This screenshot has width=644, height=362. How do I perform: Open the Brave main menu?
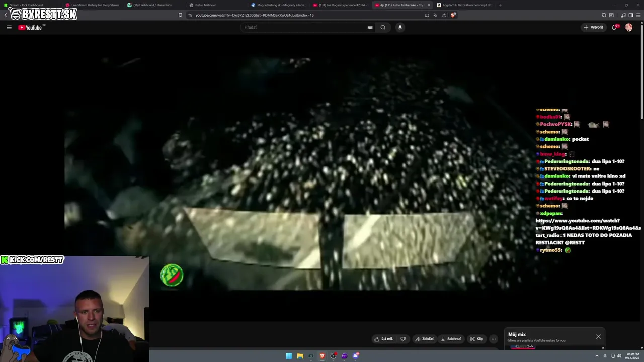point(639,15)
